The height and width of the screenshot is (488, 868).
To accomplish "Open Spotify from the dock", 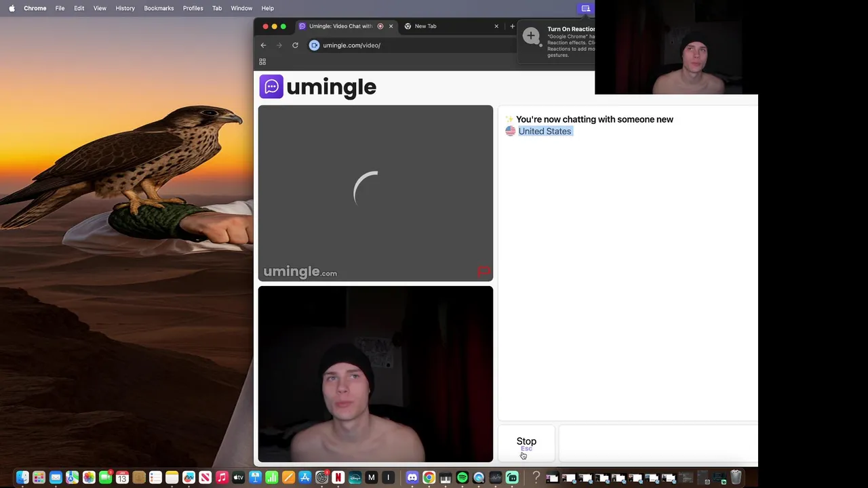I will (462, 477).
